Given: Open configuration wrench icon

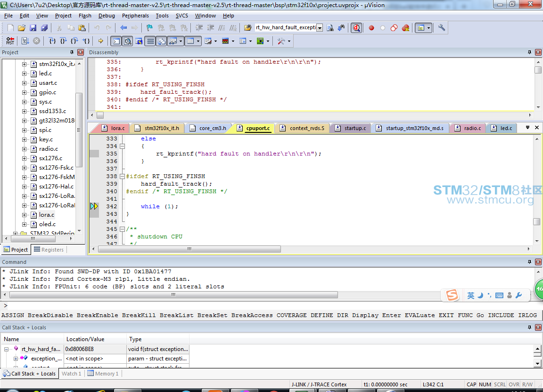Looking at the screenshot, I should tap(442, 28).
